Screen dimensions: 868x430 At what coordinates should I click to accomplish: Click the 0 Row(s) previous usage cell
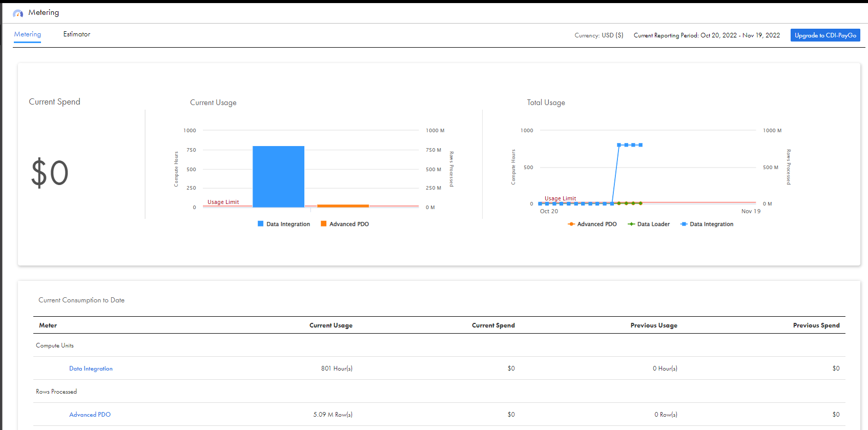(x=666, y=415)
